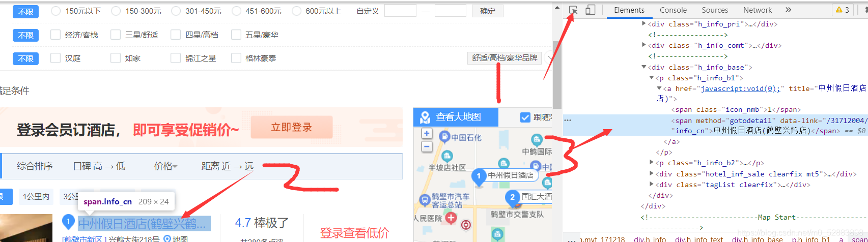Switch to the Elements tab
This screenshot has width=868, height=242.
click(629, 10)
